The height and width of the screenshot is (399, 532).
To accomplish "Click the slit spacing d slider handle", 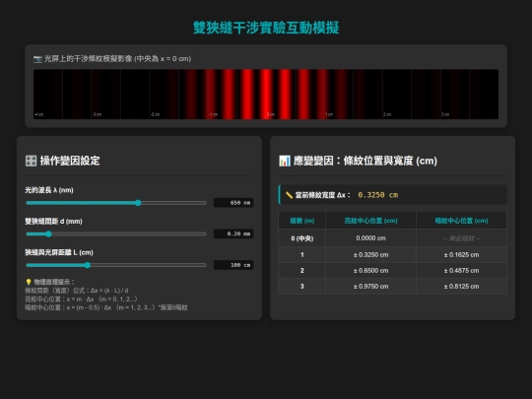I will (49, 234).
